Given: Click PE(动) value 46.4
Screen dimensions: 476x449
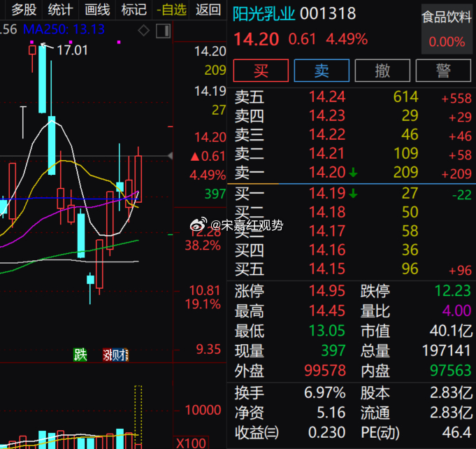Looking at the screenshot, I should (456, 433).
